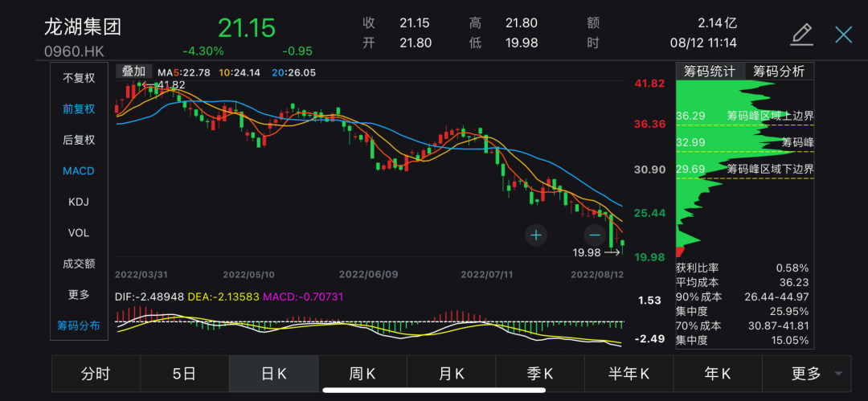This screenshot has height=401, width=868.
Task: Tap the MACD:-0.70731 value
Action: [303, 297]
